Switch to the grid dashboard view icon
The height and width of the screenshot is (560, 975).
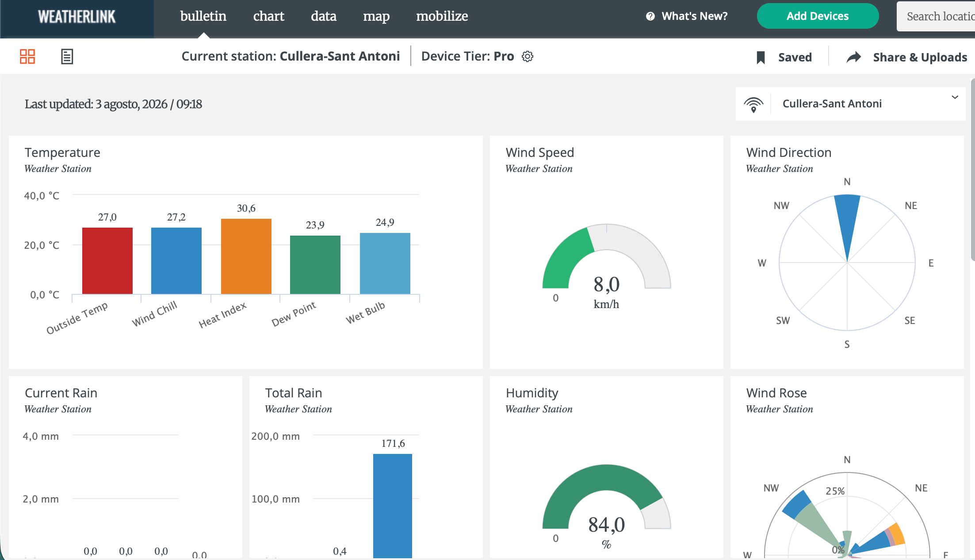click(27, 57)
